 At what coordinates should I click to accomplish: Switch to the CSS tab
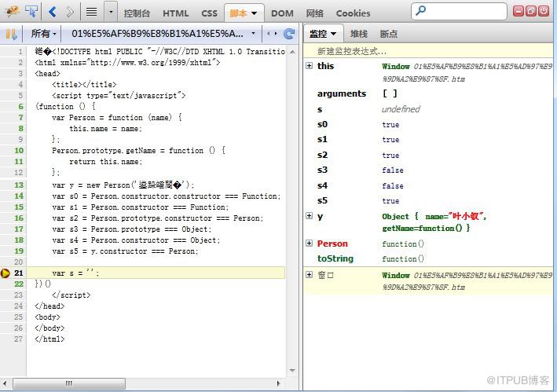[209, 13]
